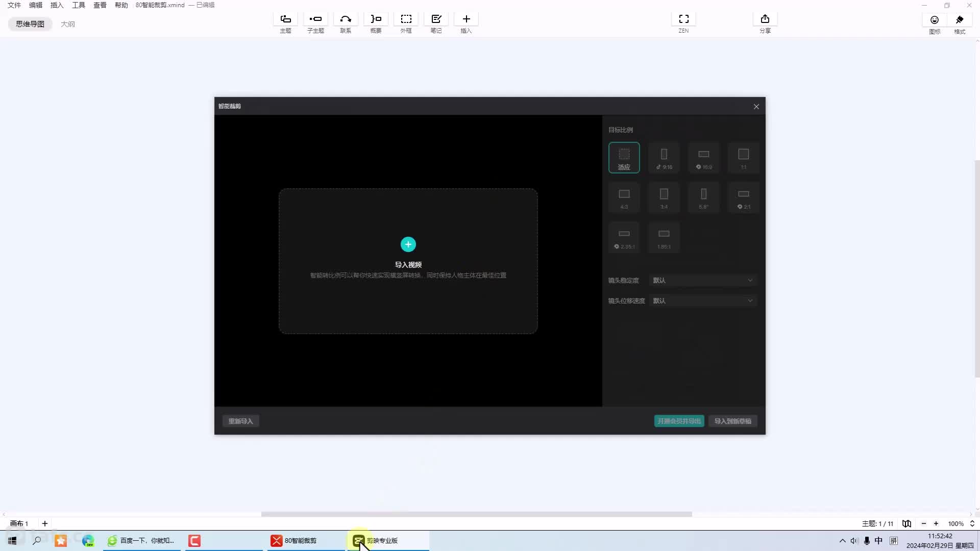Select the 1:1 aspect ratio
The height and width of the screenshot is (551, 980).
(x=743, y=158)
